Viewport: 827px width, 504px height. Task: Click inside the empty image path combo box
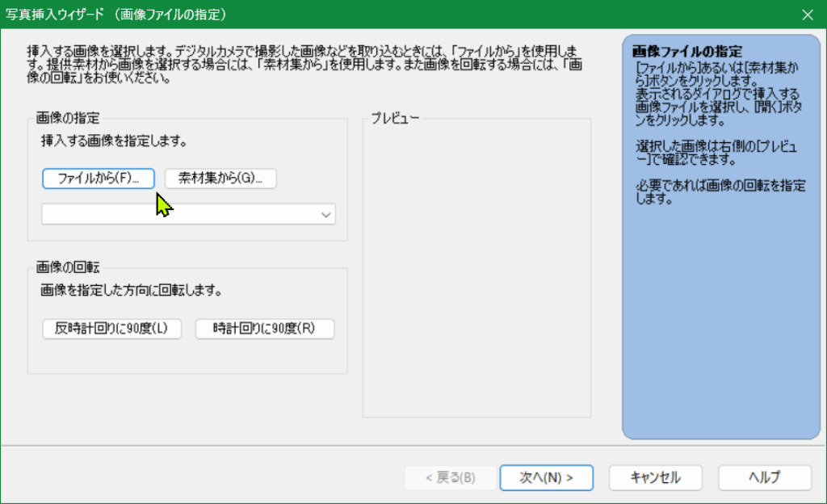click(178, 215)
